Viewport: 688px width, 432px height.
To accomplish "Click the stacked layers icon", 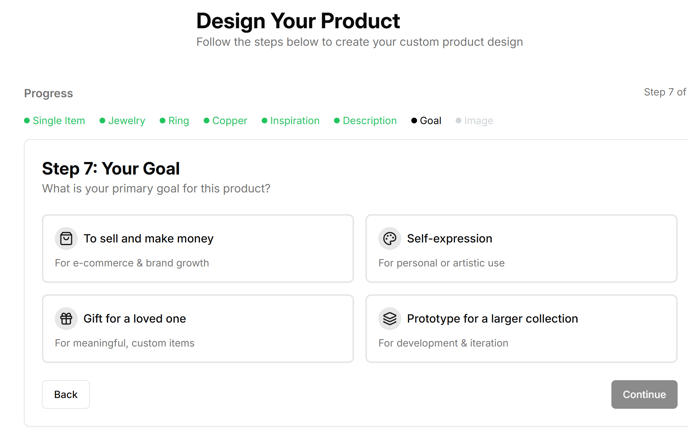I will click(390, 319).
